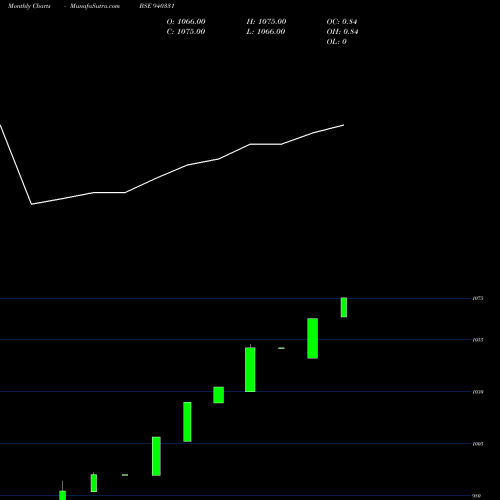Click the right end of the white line
The height and width of the screenshot is (500, 500).
point(344,125)
